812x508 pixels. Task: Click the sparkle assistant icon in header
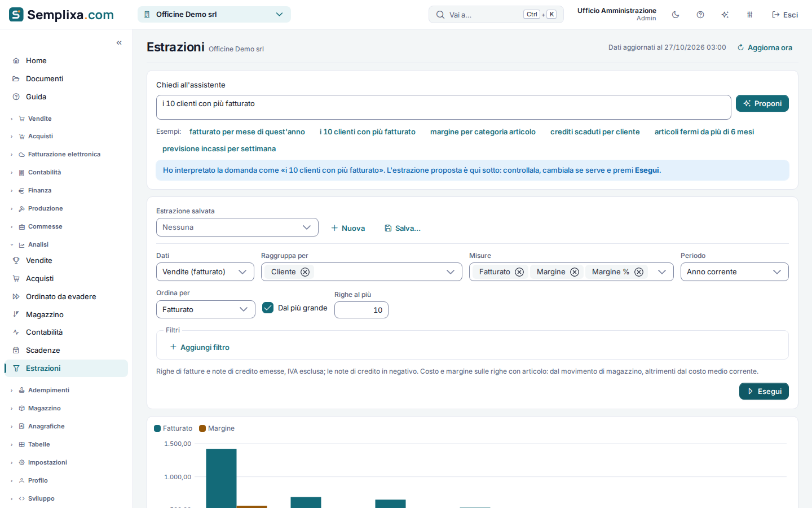[x=725, y=15]
